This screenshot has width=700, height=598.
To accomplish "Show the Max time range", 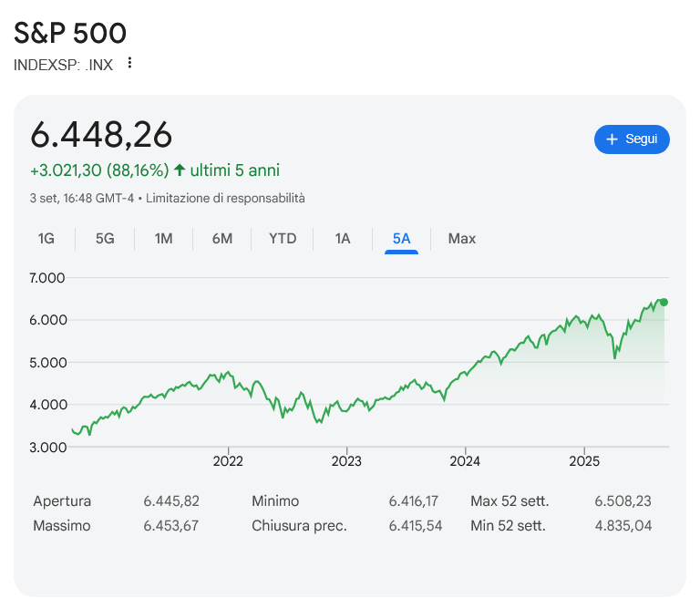I will [462, 239].
